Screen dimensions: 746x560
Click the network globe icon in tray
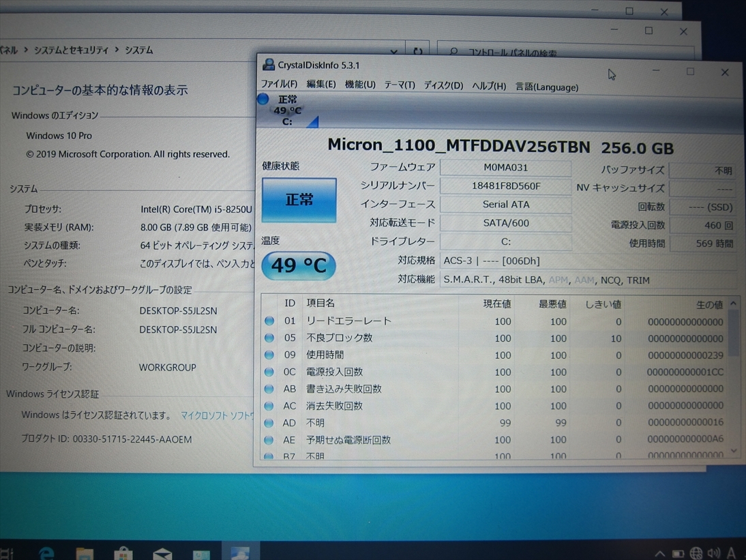click(696, 553)
